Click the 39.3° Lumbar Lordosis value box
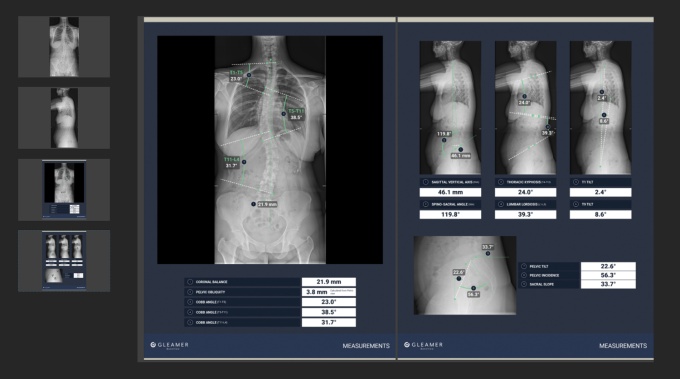This screenshot has width=680, height=379. tap(525, 214)
